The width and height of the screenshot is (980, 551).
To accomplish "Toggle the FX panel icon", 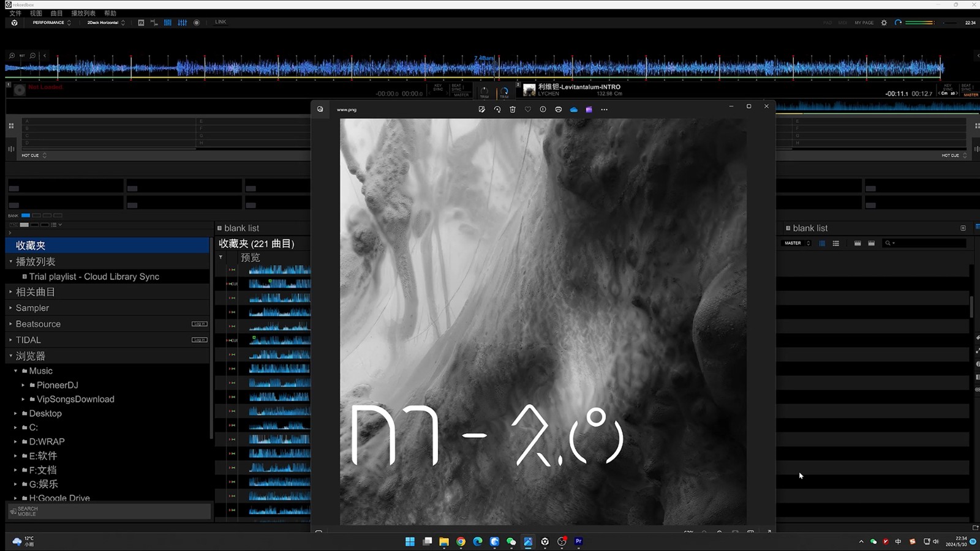I will [x=141, y=23].
